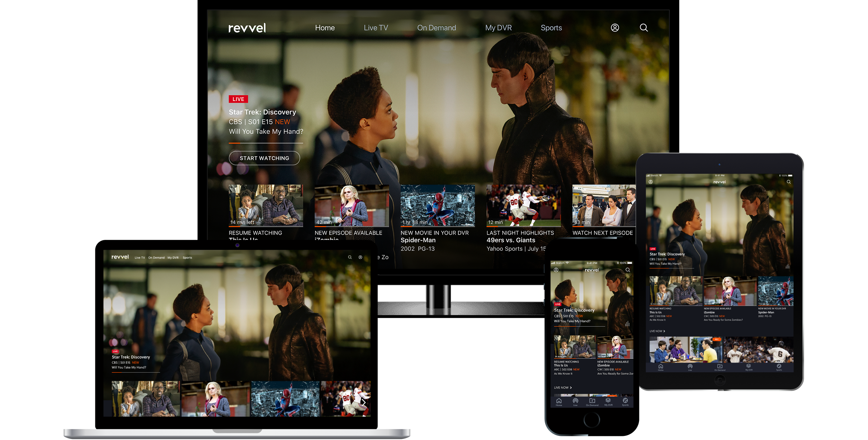Switch to the Sports tab on the TV

point(551,28)
